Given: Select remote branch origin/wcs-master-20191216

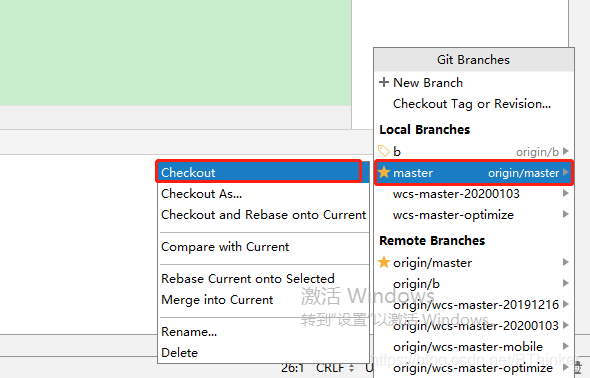Looking at the screenshot, I should point(474,305).
